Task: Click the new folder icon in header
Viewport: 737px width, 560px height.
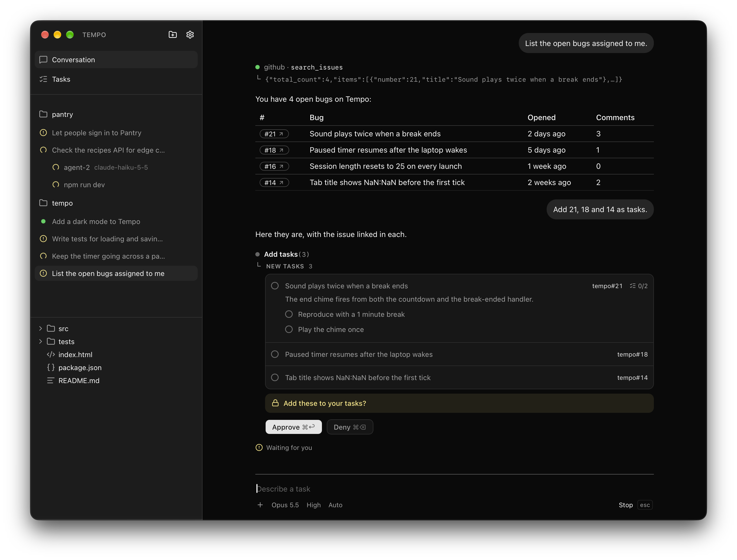Action: coord(172,35)
